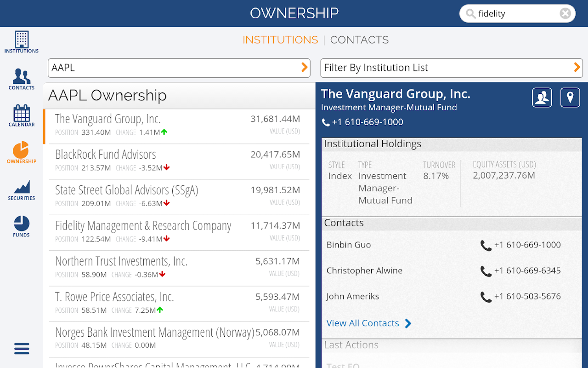Open contact John Ameriks
Screen dimensions: 588x368
[353, 296]
